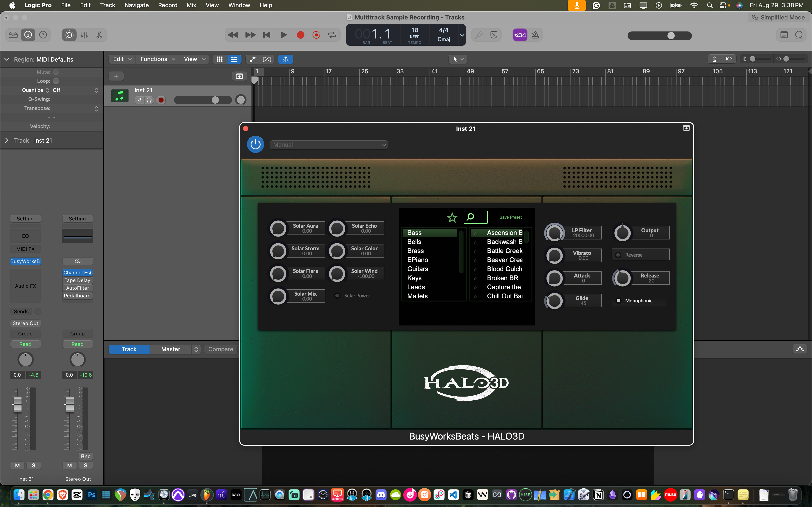Select the Leads category in preset list

416,287
